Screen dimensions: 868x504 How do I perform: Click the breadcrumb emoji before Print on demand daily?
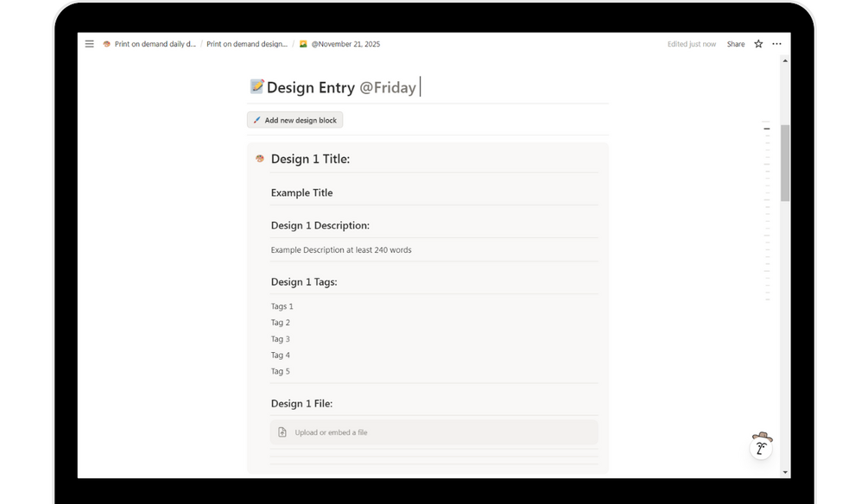click(x=107, y=44)
